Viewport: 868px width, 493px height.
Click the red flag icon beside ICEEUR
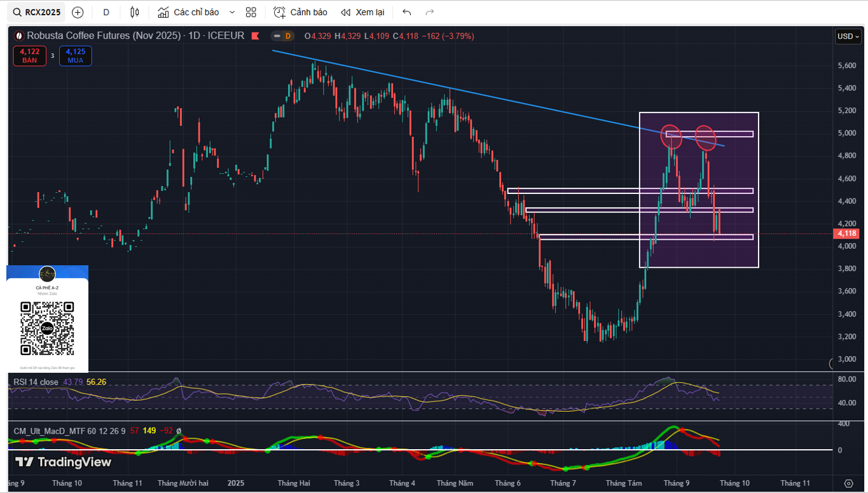[256, 36]
